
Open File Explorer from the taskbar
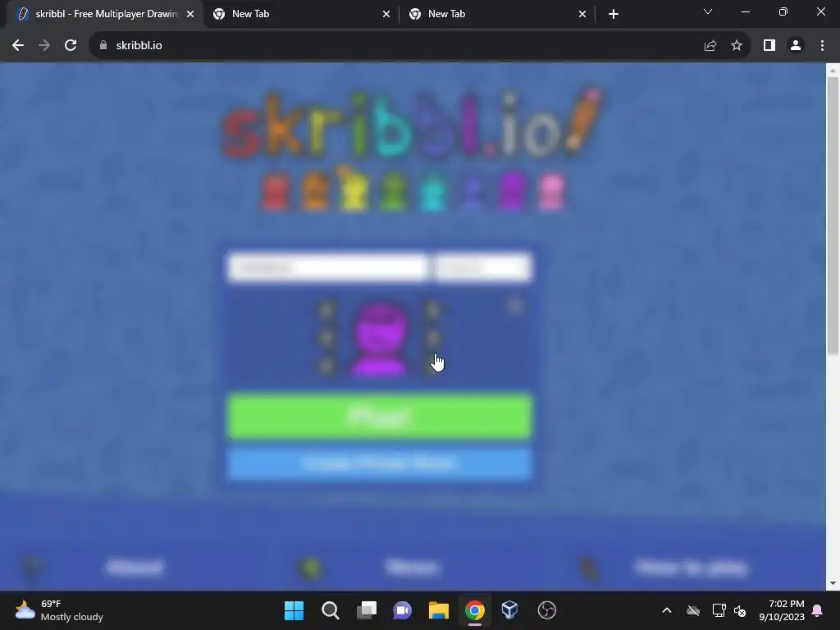[438, 610]
